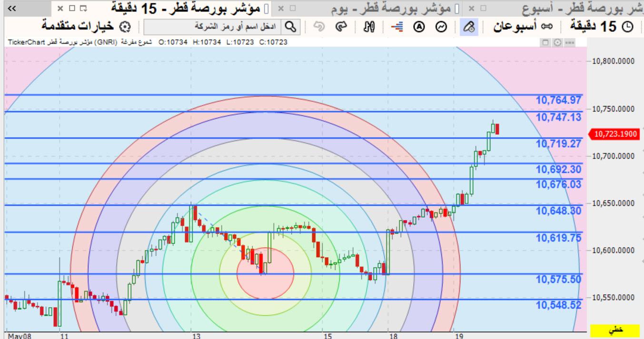The width and height of the screenshot is (644, 339).
Task: Click the 10,650.0000 price axis label
Action: click(x=614, y=203)
